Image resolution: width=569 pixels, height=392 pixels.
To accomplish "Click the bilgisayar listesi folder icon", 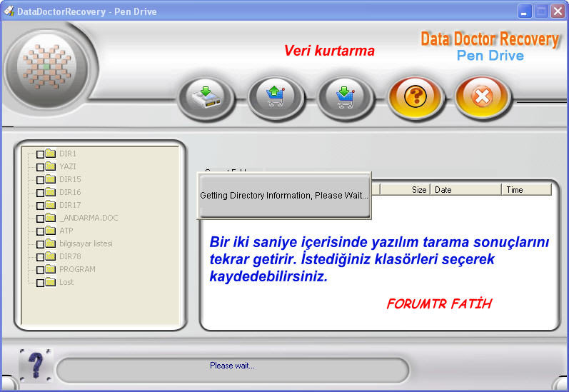I will pos(51,243).
